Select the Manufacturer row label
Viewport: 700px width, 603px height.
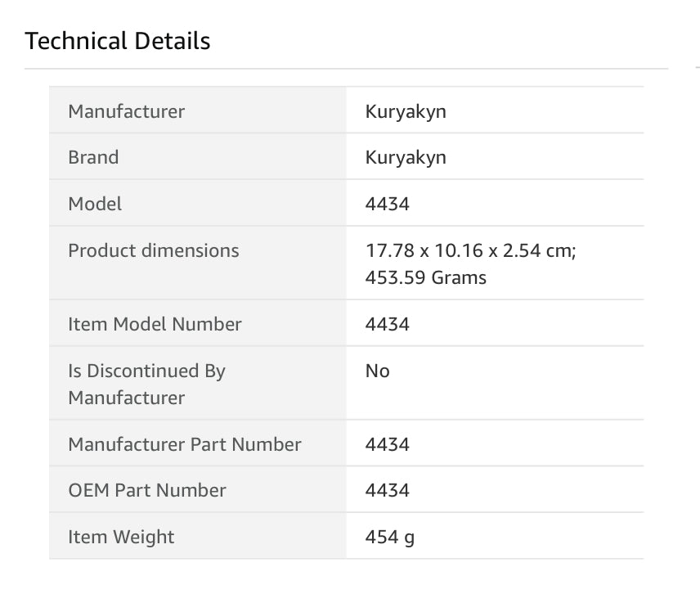[x=126, y=111]
